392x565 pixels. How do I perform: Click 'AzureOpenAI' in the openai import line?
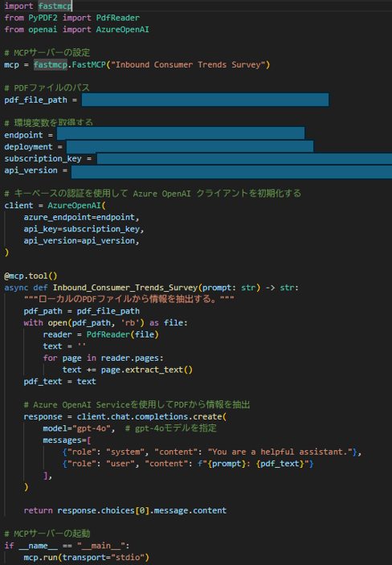(122, 30)
